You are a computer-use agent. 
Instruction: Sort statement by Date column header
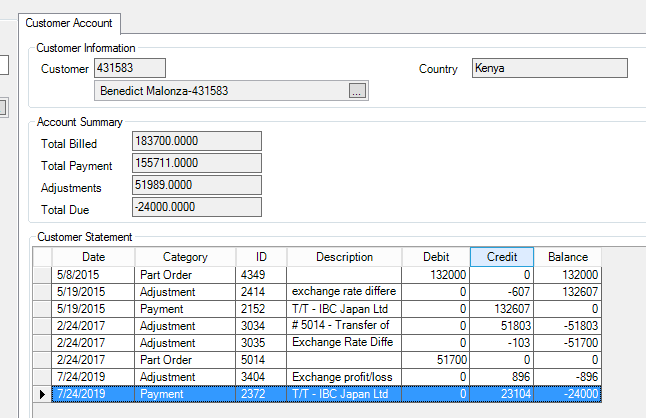pyautogui.click(x=94, y=257)
